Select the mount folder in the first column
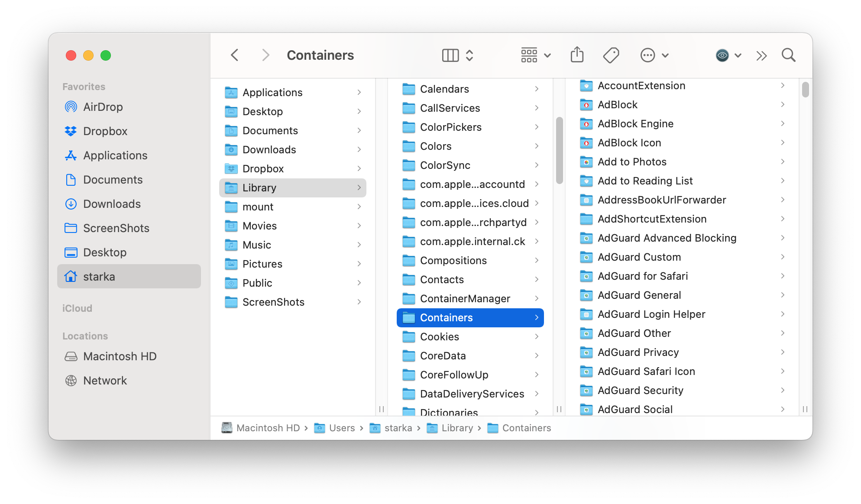Image resolution: width=861 pixels, height=504 pixels. coord(293,207)
